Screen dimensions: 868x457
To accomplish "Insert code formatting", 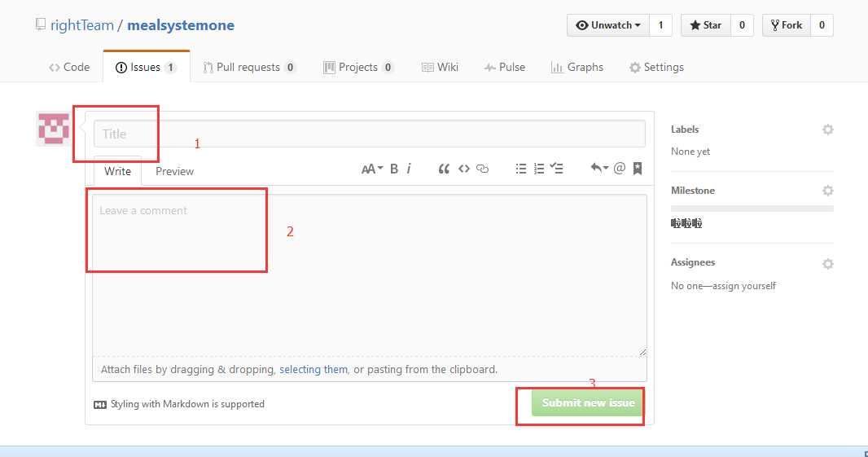I will [x=464, y=169].
